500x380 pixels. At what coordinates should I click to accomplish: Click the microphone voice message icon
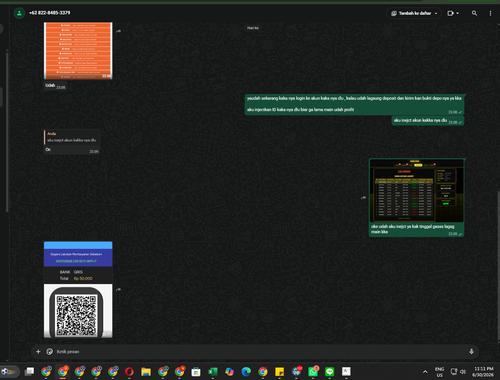coord(471,351)
